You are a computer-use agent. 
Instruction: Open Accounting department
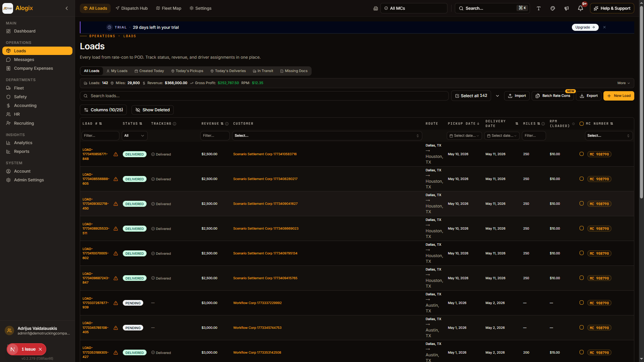coord(37,106)
